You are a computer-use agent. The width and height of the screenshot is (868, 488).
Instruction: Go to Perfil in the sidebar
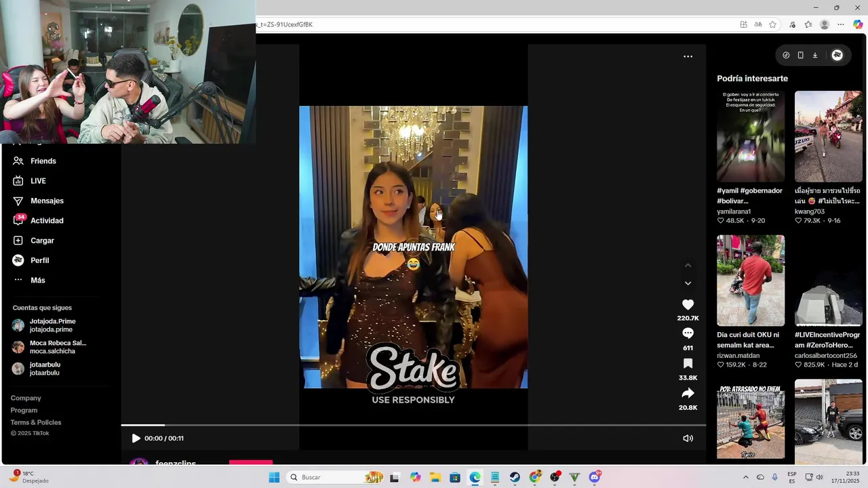[x=39, y=260]
